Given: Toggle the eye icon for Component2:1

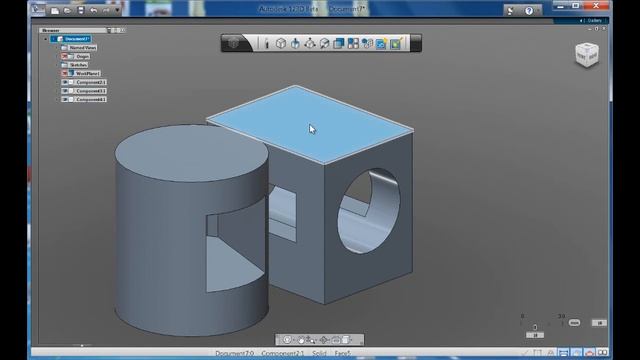Looking at the screenshot, I should 64,82.
